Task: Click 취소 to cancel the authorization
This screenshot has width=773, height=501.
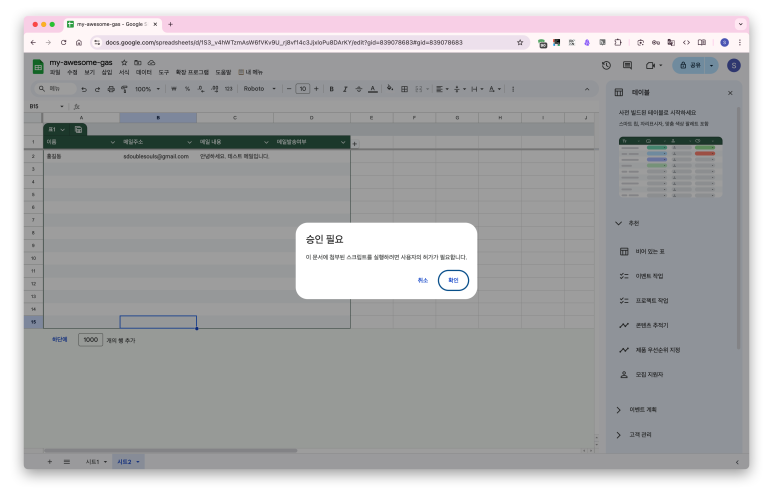Action: point(423,280)
